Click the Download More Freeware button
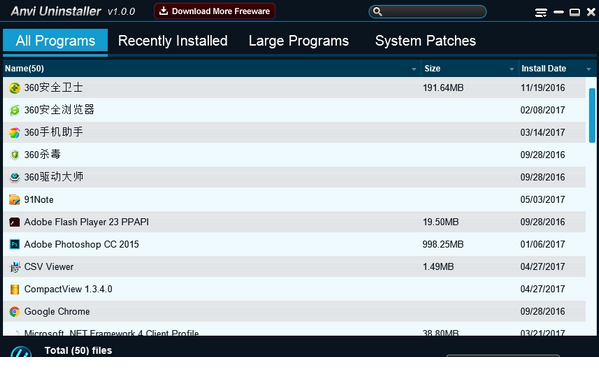The image size is (599, 371). tap(215, 11)
